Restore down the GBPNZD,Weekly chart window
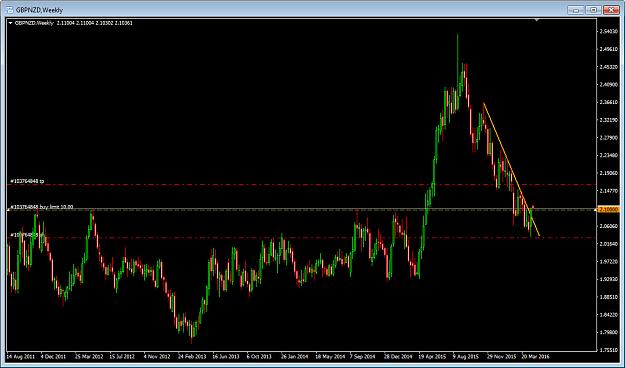 coord(594,10)
